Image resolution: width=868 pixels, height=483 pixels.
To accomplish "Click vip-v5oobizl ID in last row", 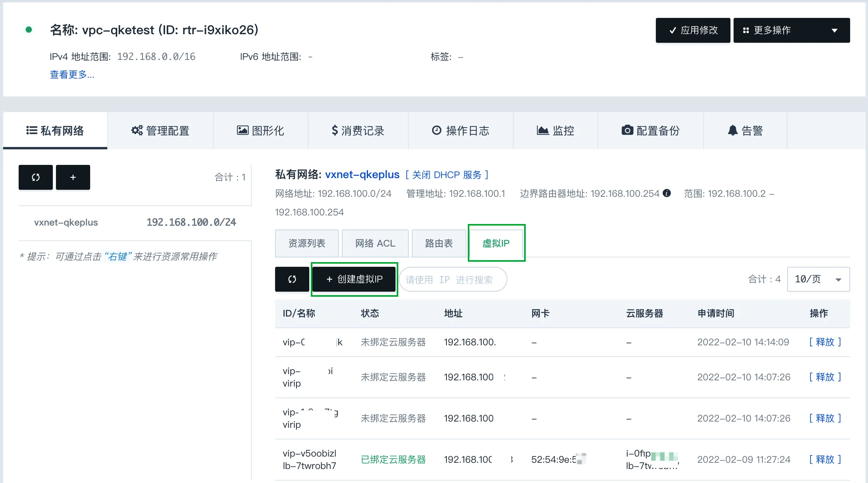I will tap(309, 453).
